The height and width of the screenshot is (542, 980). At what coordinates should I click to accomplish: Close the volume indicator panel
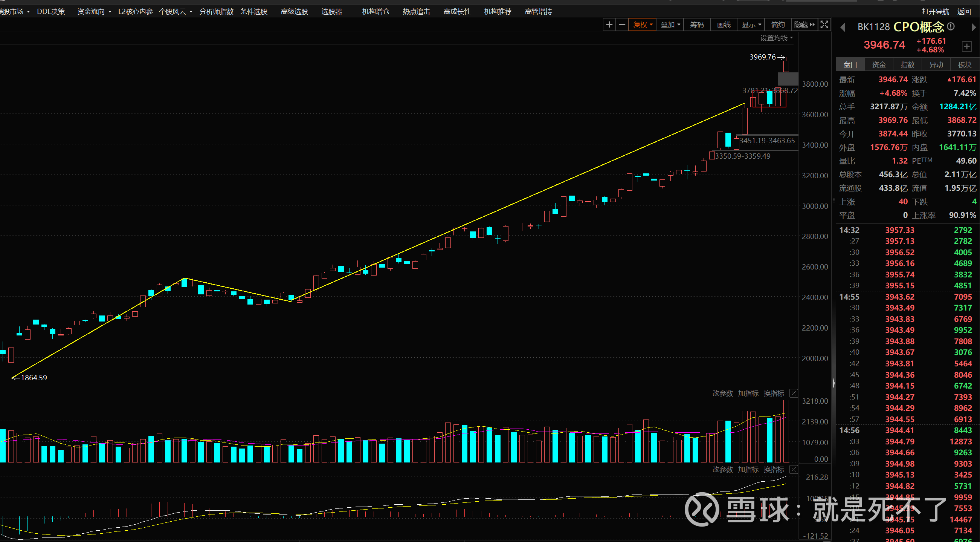pyautogui.click(x=794, y=393)
